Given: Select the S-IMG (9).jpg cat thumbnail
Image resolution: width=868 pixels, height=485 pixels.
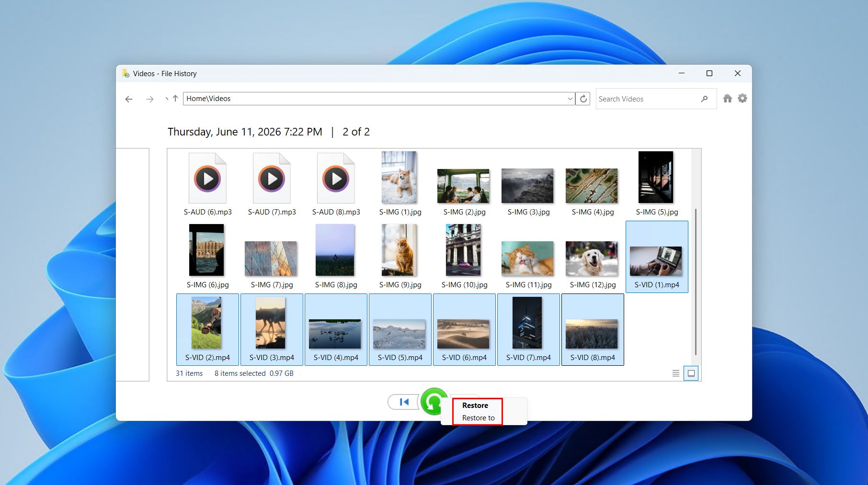Looking at the screenshot, I should click(400, 250).
